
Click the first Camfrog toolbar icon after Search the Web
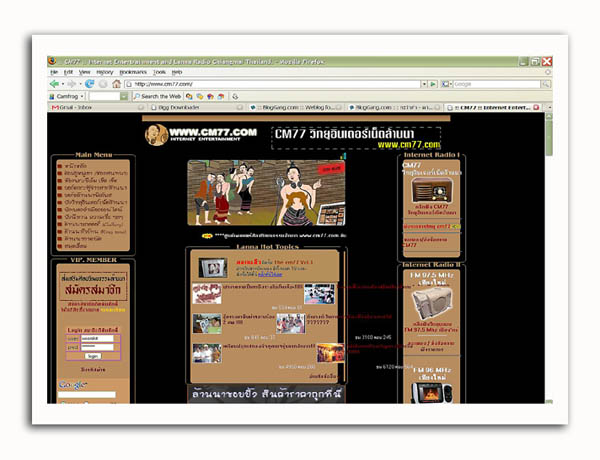(x=189, y=96)
